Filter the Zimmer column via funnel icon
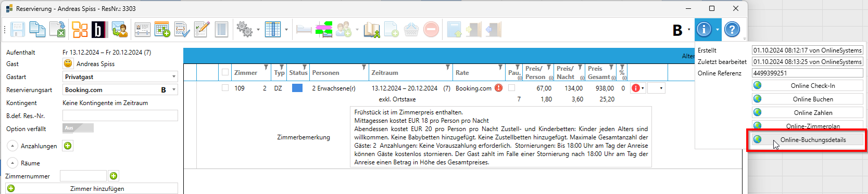868x194 pixels. (266, 67)
